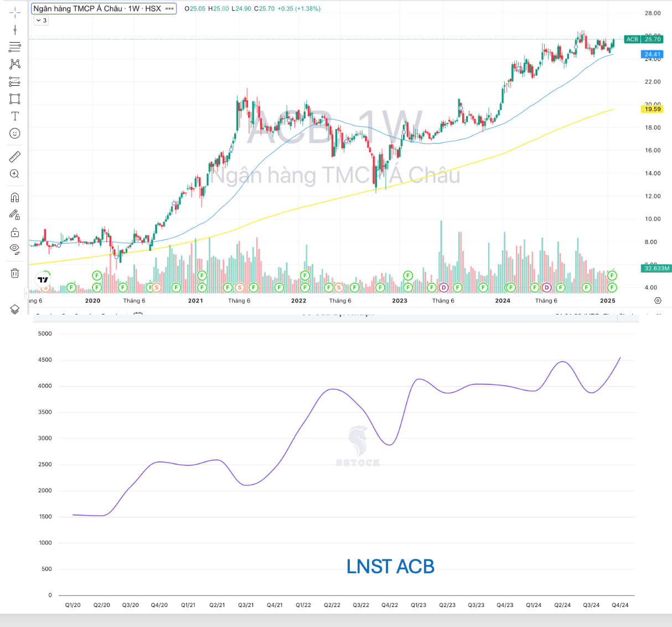
Task: Click Q2/22 label on profit chart
Action: coord(332,605)
